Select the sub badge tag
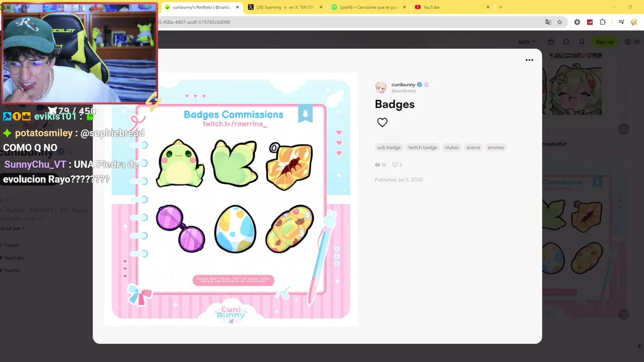The height and width of the screenshot is (362, 644). 389,147
